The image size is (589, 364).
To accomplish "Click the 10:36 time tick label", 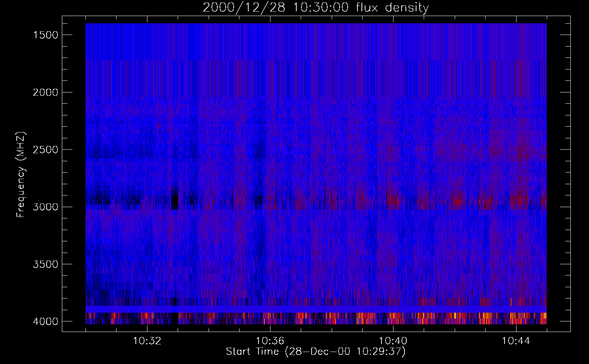I will (270, 341).
